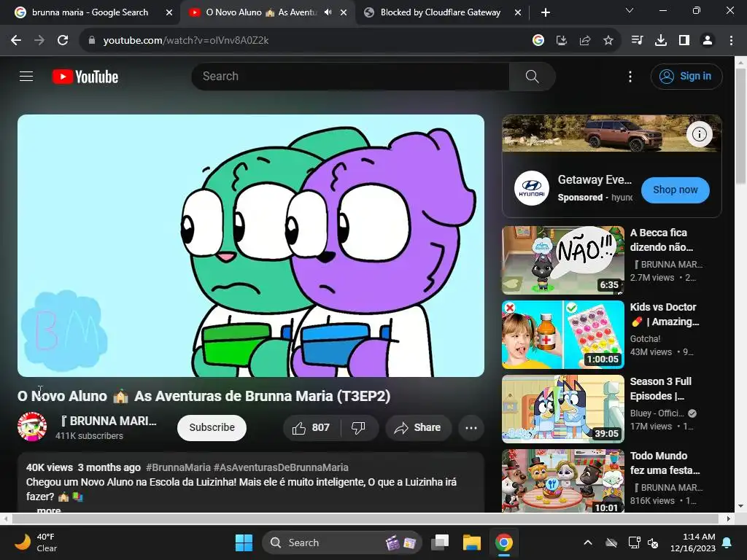
Task: Click in the YouTube search field
Action: click(x=351, y=76)
